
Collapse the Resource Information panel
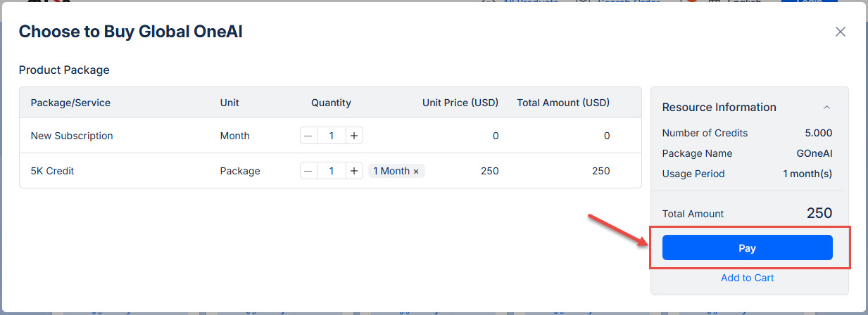(x=827, y=108)
